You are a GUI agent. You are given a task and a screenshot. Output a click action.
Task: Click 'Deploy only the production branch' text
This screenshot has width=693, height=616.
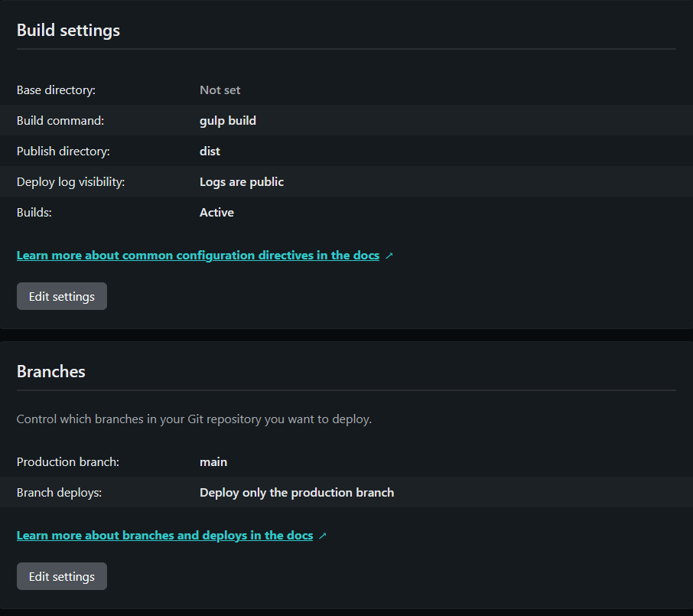coord(297,493)
